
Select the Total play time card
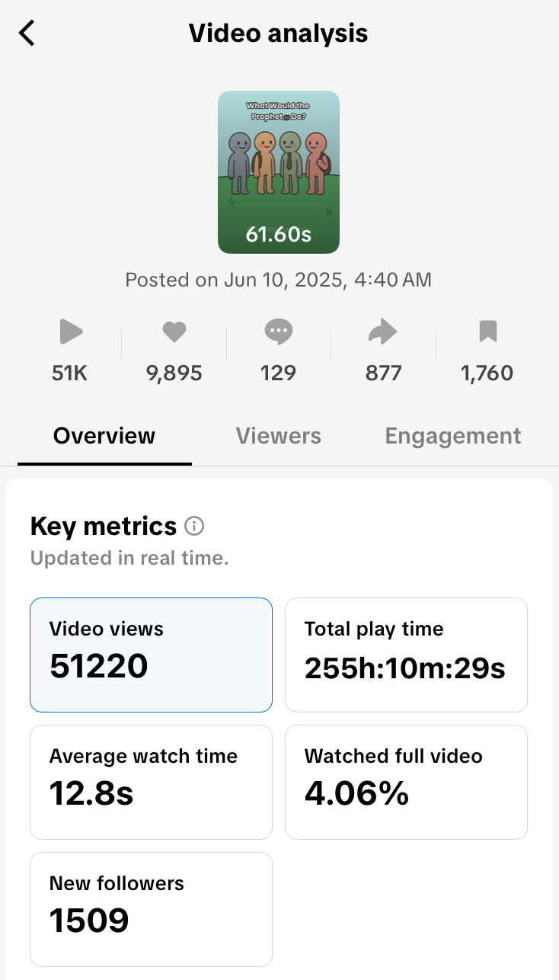point(406,655)
